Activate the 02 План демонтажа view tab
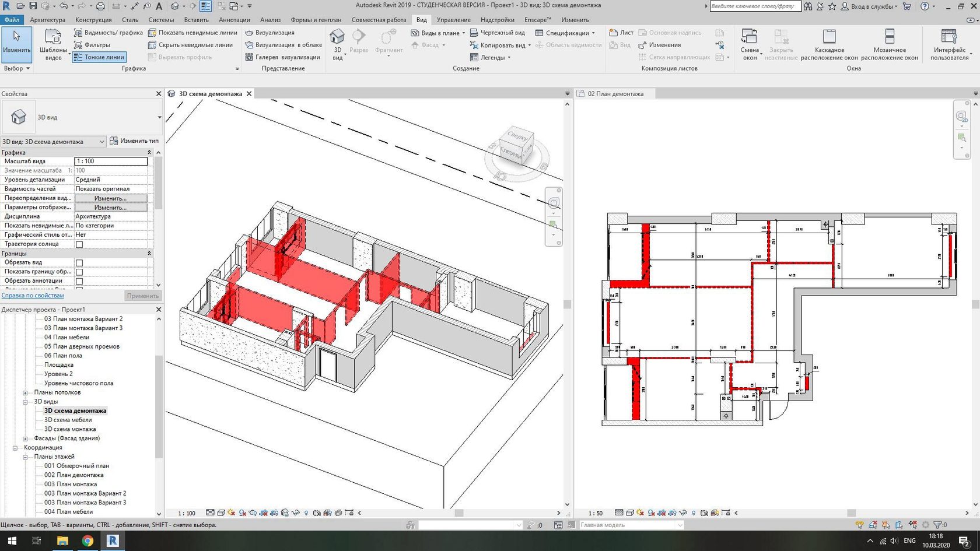 click(615, 93)
